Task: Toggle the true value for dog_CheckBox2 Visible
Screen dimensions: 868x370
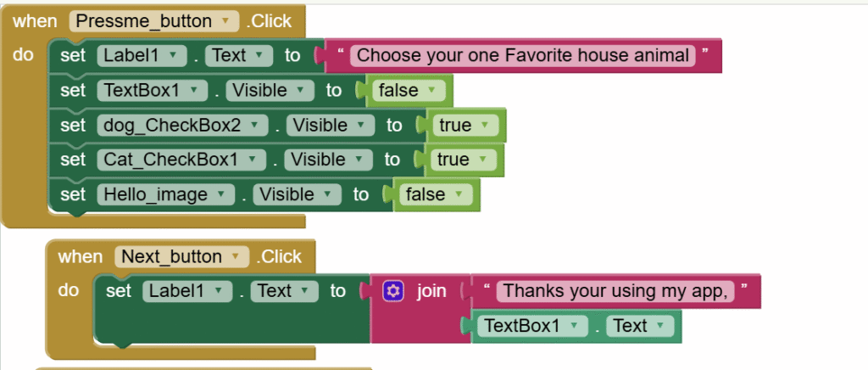Action: pyautogui.click(x=465, y=126)
